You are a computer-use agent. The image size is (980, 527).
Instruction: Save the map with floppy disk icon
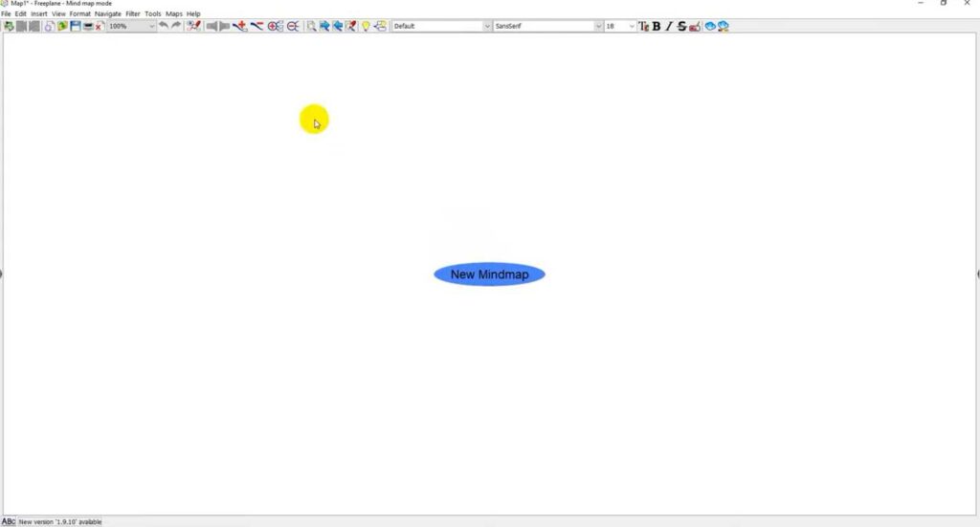pyautogui.click(x=75, y=26)
